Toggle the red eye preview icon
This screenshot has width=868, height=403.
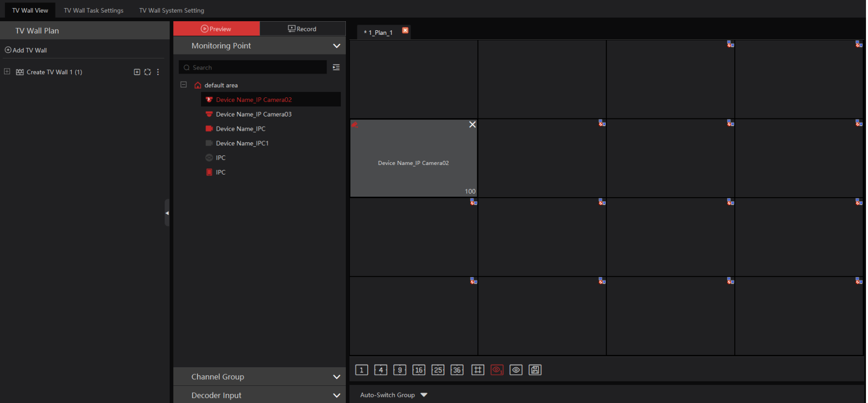pyautogui.click(x=497, y=370)
